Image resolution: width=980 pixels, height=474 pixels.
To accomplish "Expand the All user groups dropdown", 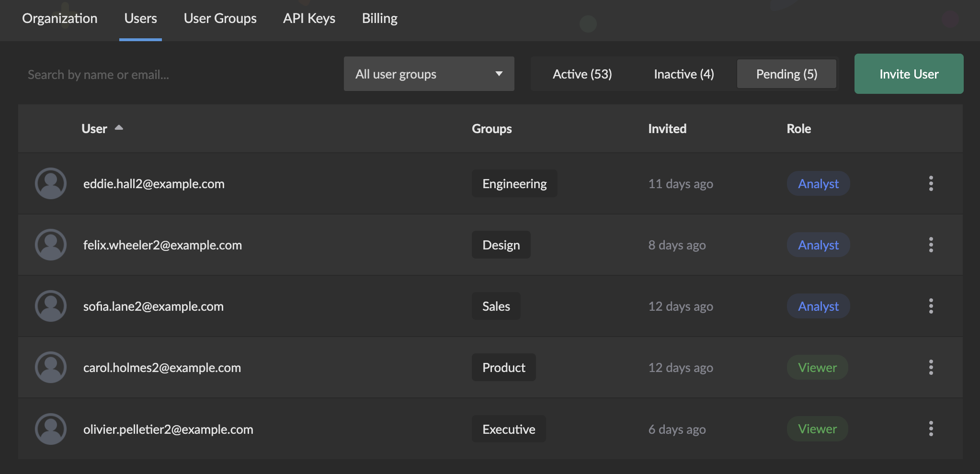I will (429, 74).
